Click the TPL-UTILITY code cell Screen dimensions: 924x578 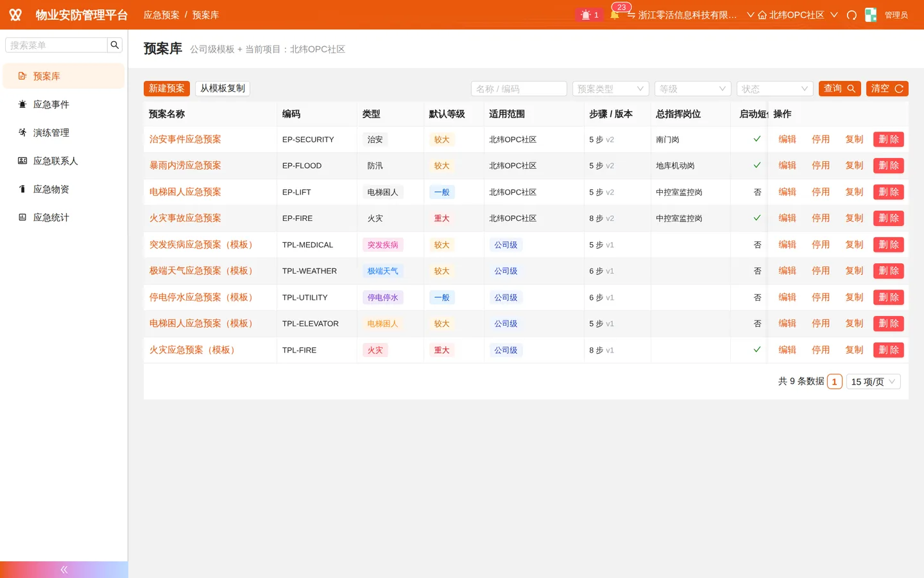click(x=317, y=297)
